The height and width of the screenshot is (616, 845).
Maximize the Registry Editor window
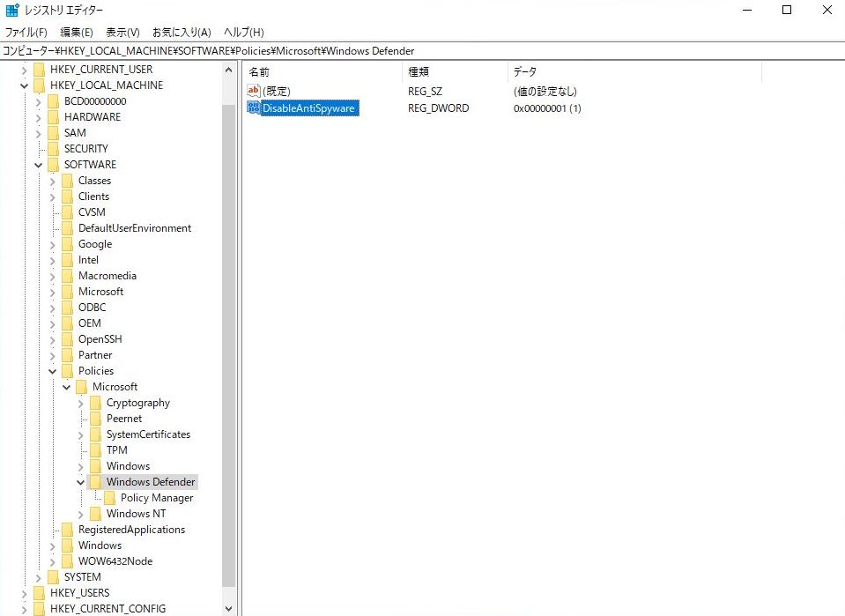(787, 10)
